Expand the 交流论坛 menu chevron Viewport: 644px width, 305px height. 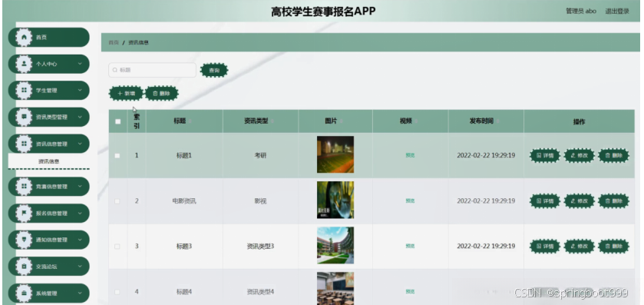coord(80,267)
